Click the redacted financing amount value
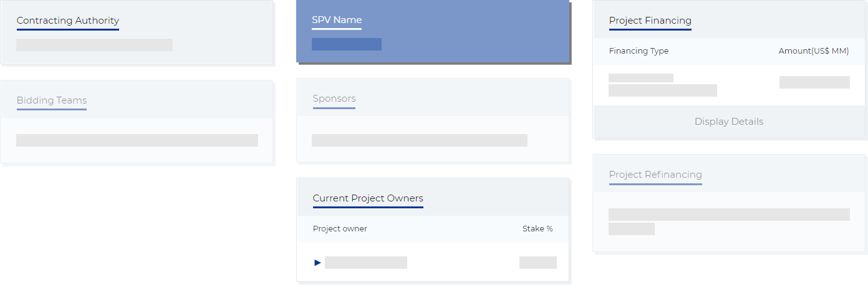The height and width of the screenshot is (285, 868). point(814,82)
